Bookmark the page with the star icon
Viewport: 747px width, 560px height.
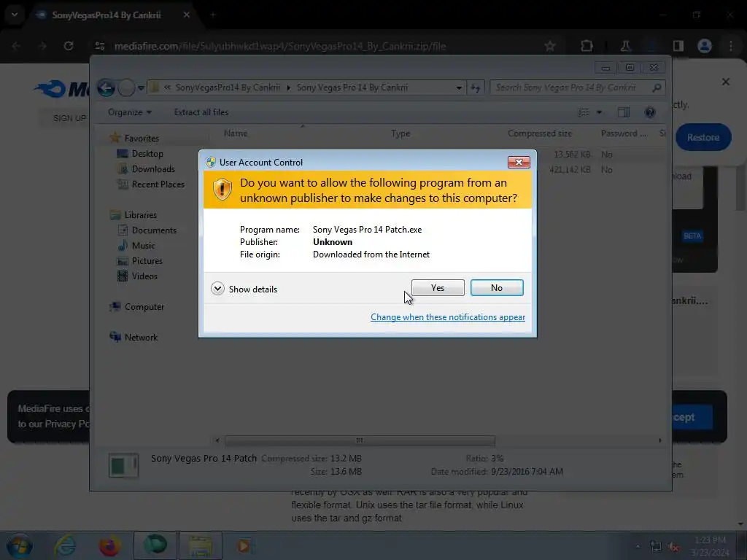tap(550, 46)
